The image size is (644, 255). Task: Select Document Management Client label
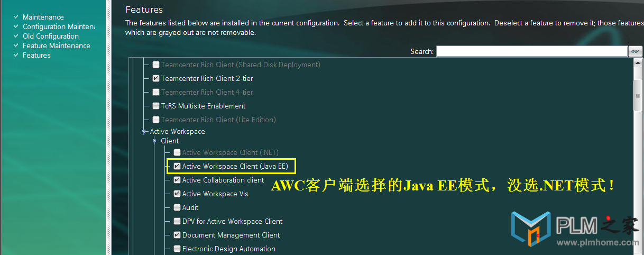click(231, 235)
